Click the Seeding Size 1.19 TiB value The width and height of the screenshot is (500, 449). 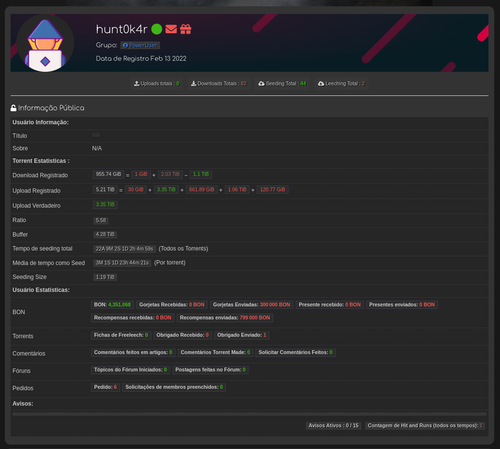pos(105,277)
